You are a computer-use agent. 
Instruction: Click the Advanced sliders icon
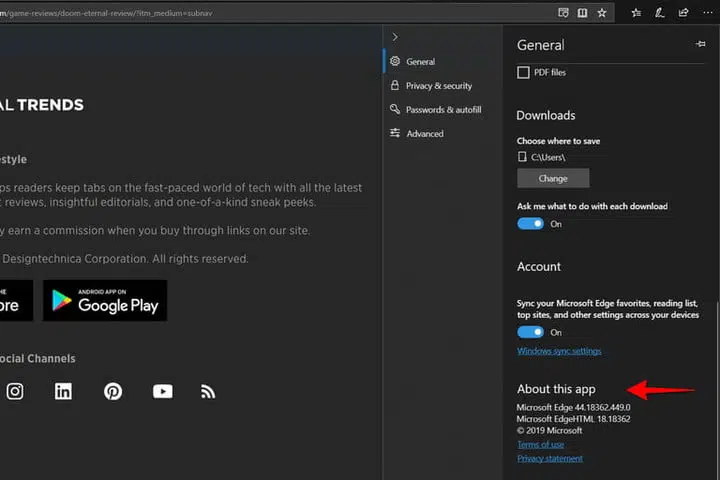(x=395, y=133)
